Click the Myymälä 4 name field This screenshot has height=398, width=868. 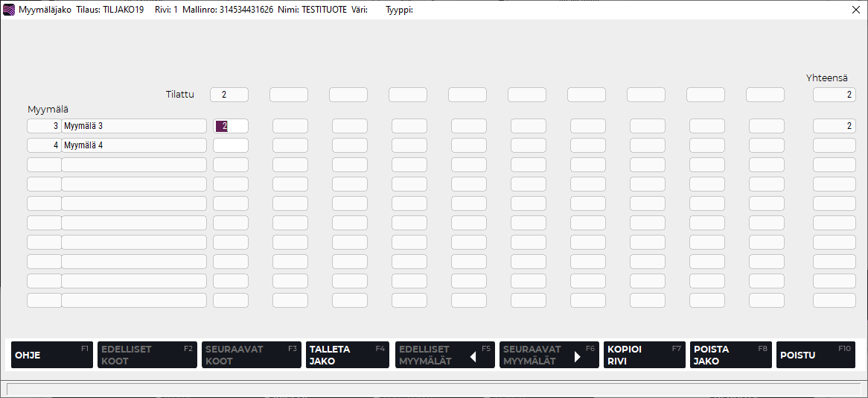coord(134,145)
